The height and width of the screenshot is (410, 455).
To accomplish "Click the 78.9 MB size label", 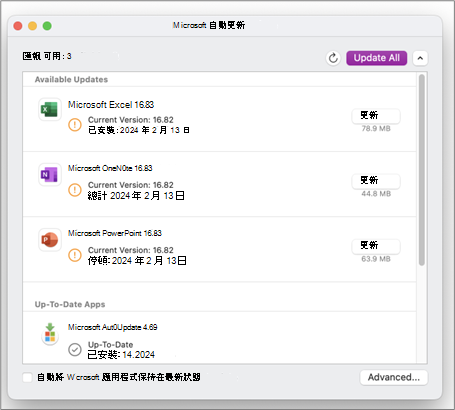I will coord(376,129).
